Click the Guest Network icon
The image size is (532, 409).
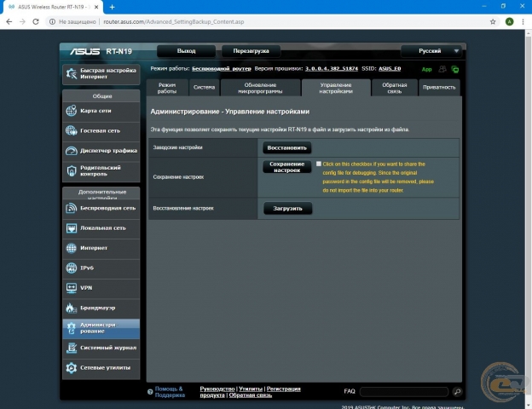(72, 130)
